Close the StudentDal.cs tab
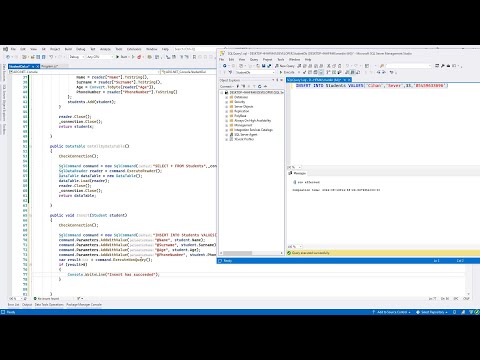 pos(37,66)
